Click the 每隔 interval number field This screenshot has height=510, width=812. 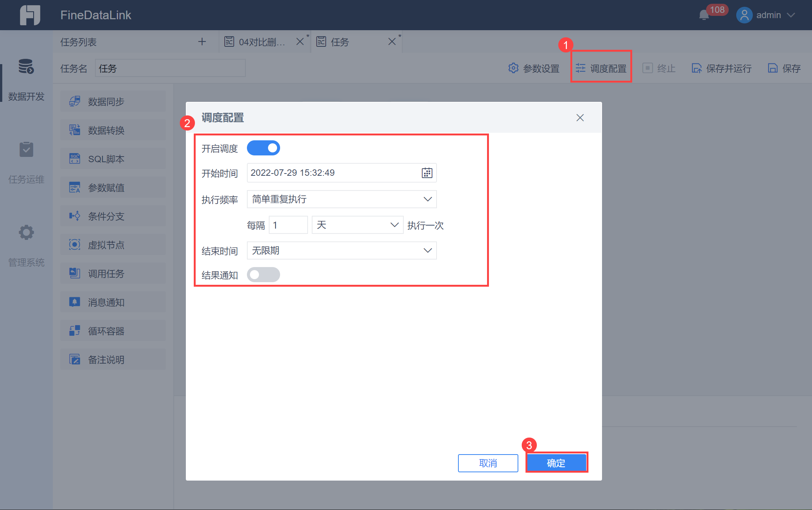(288, 225)
